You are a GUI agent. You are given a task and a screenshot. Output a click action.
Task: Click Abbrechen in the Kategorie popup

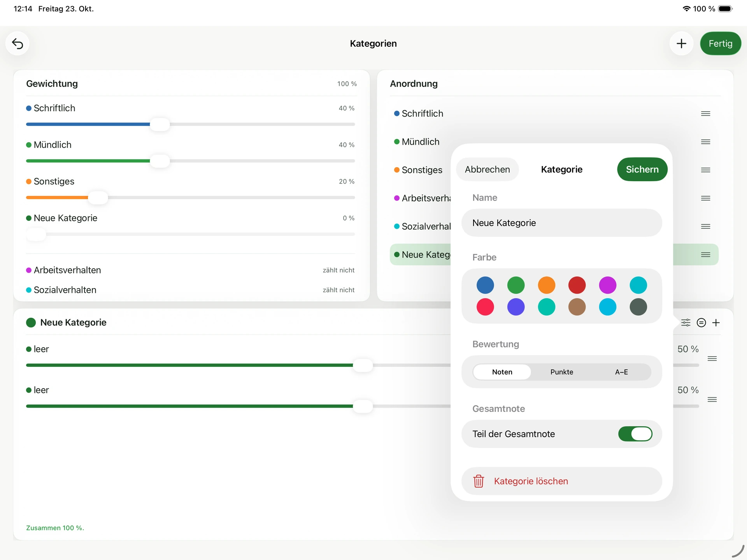pyautogui.click(x=487, y=169)
